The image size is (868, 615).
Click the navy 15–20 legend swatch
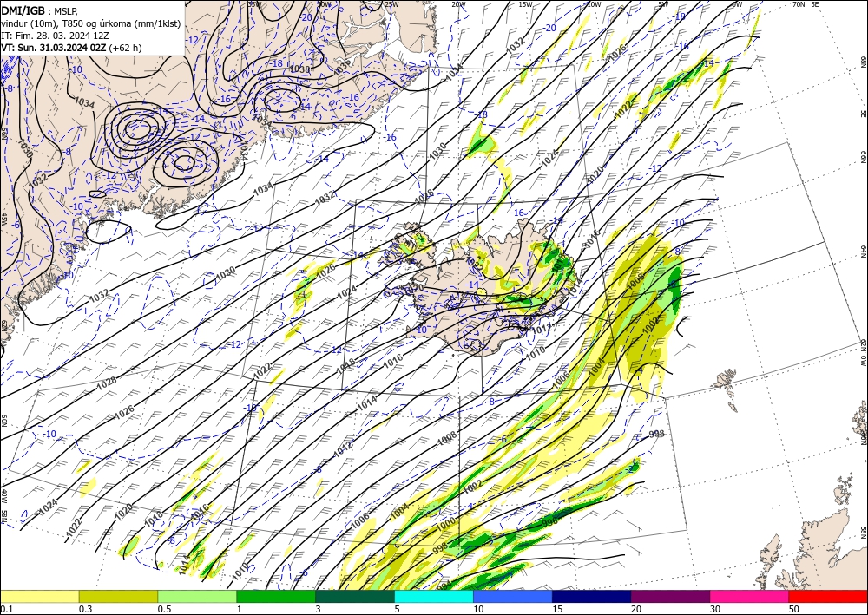coord(592,596)
